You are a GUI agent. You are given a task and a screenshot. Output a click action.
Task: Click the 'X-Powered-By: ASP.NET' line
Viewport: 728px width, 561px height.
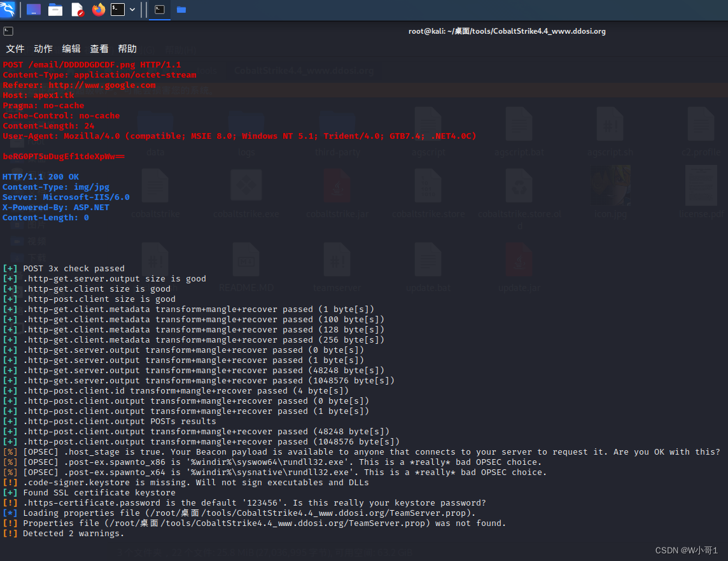(56, 208)
